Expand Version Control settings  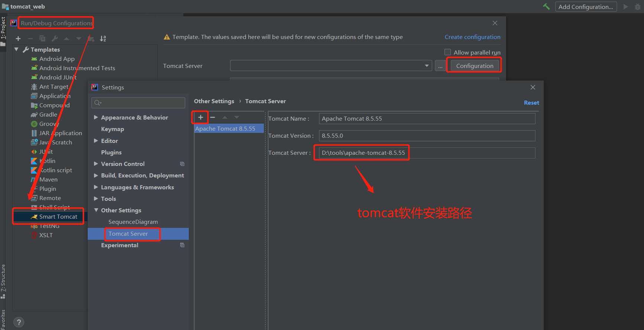[96, 164]
